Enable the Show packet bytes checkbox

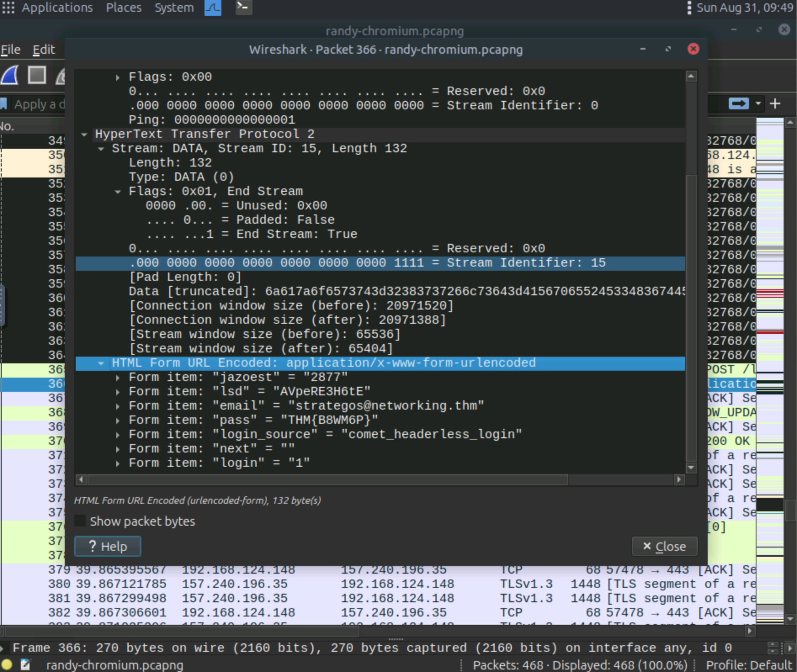[80, 521]
